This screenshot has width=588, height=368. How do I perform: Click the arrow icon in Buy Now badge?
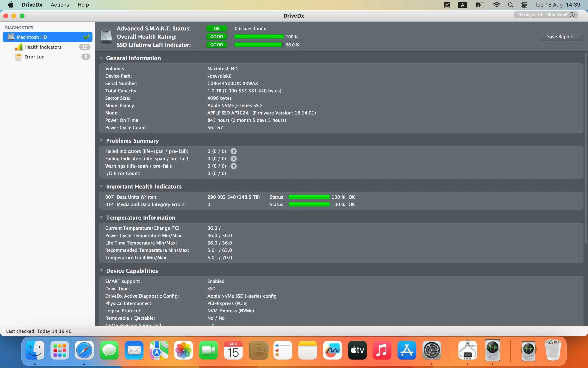572,15
